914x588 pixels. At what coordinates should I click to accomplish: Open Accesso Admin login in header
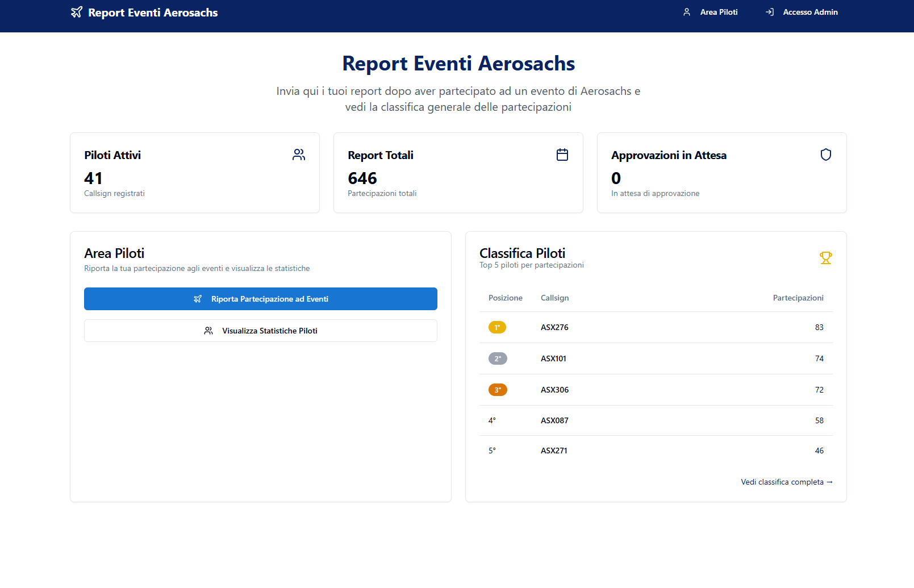(802, 12)
